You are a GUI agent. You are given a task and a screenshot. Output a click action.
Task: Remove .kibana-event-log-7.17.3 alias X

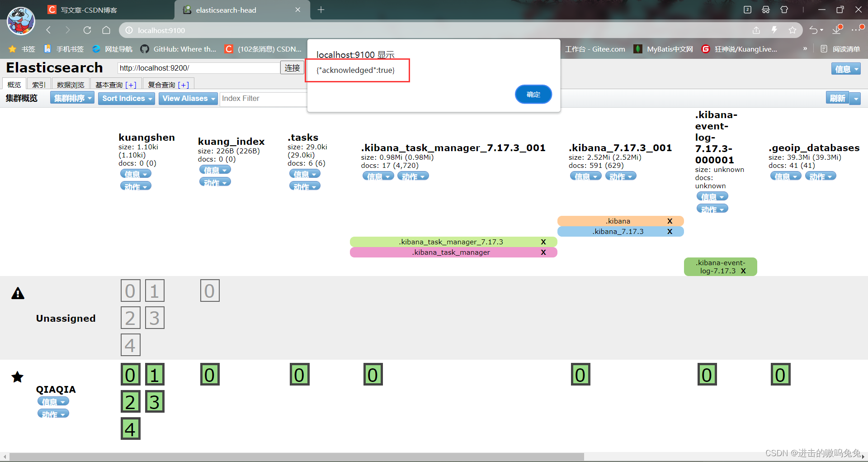tap(743, 271)
